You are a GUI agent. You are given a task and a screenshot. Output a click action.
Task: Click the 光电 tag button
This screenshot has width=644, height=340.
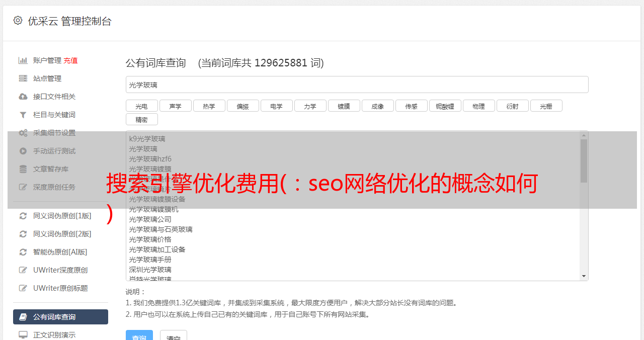click(x=142, y=106)
